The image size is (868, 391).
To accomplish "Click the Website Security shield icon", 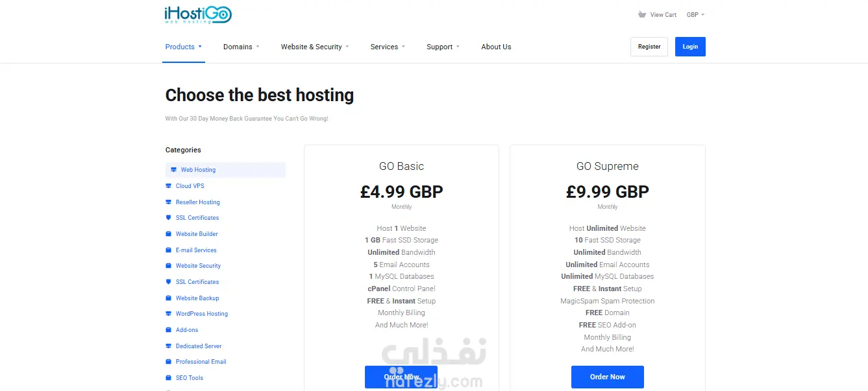I will coord(169,266).
